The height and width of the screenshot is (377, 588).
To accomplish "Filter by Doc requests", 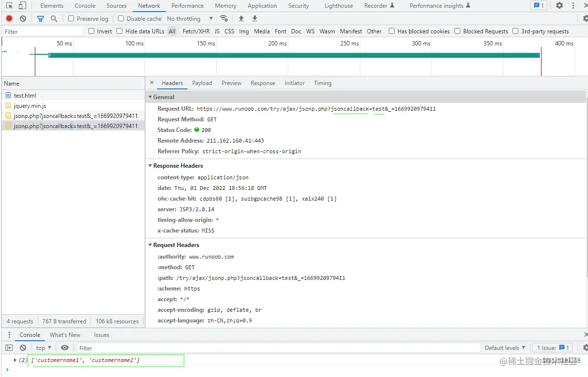I will point(296,31).
